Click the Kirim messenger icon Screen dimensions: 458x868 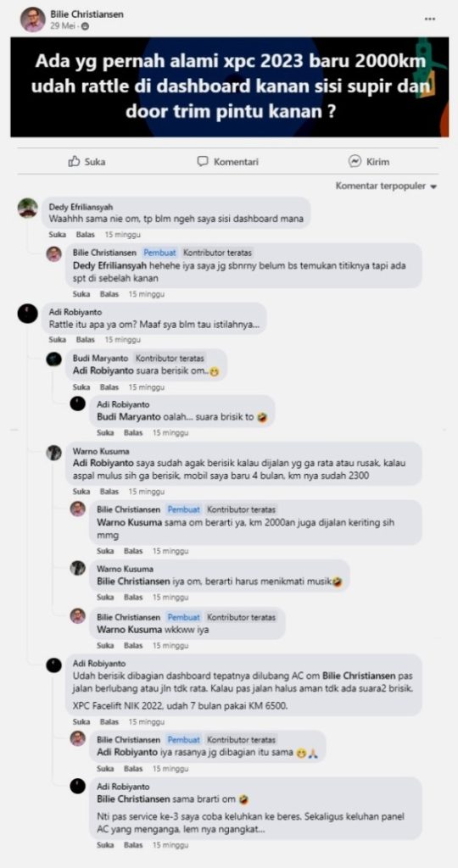click(x=355, y=162)
